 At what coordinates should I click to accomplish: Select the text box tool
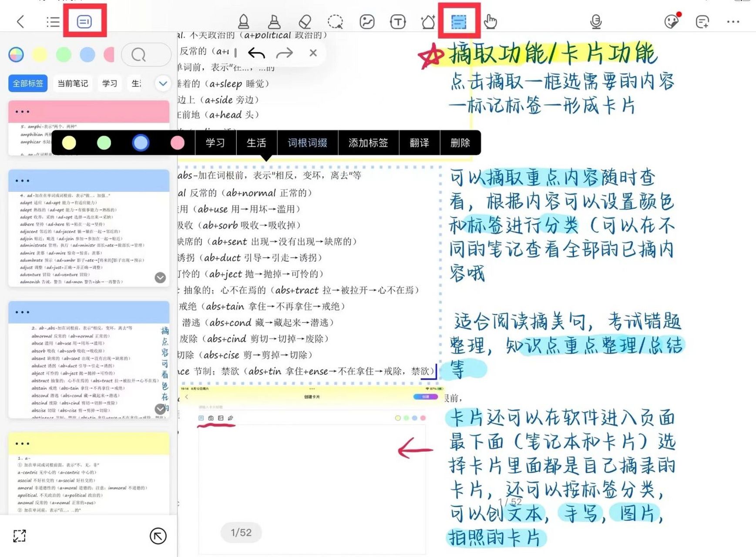pos(398,21)
